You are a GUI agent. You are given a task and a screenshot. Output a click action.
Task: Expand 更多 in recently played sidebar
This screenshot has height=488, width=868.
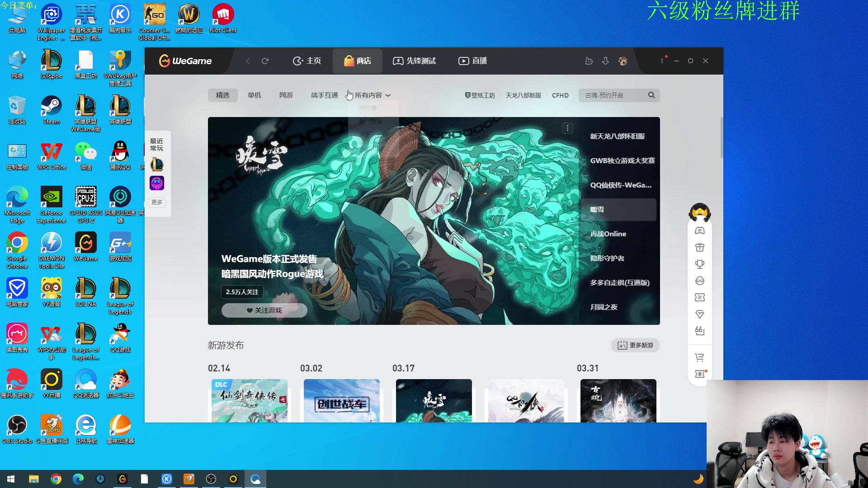(157, 202)
